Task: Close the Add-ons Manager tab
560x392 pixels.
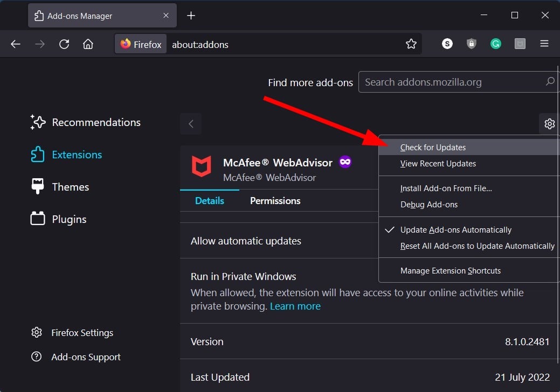Action: point(165,16)
